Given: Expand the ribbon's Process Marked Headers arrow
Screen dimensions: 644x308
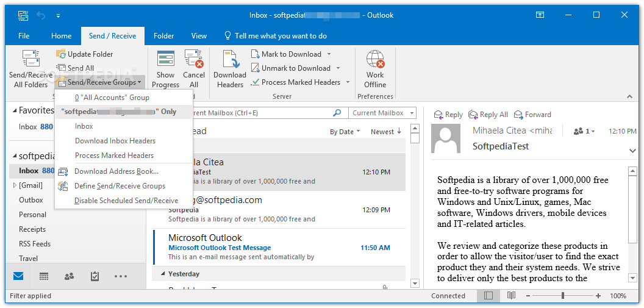Looking at the screenshot, I should point(348,82).
